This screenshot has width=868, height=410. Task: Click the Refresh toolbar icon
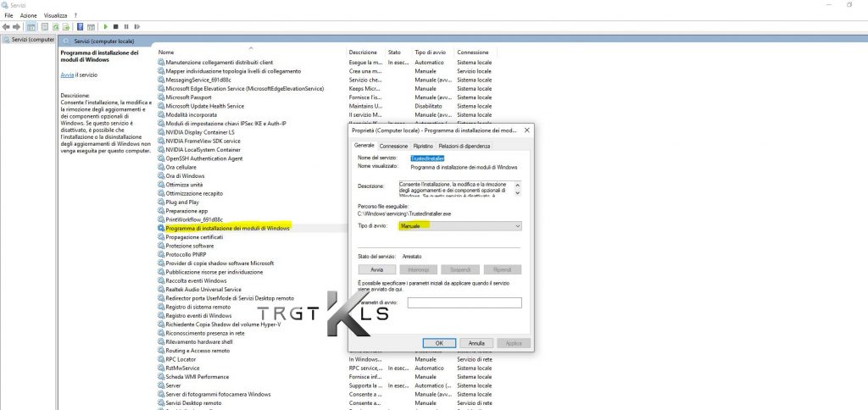pos(54,27)
